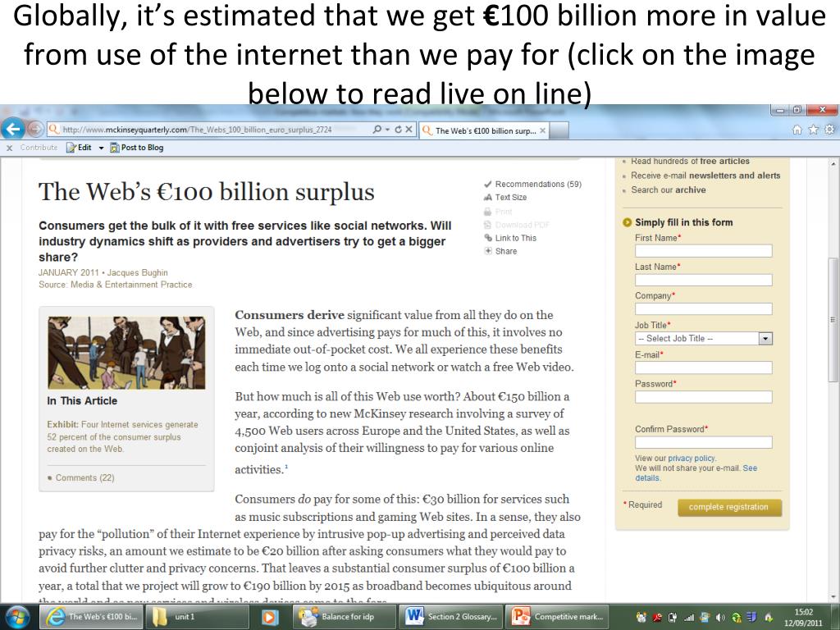Open Internet Explorer taskbar item

[x=92, y=617]
